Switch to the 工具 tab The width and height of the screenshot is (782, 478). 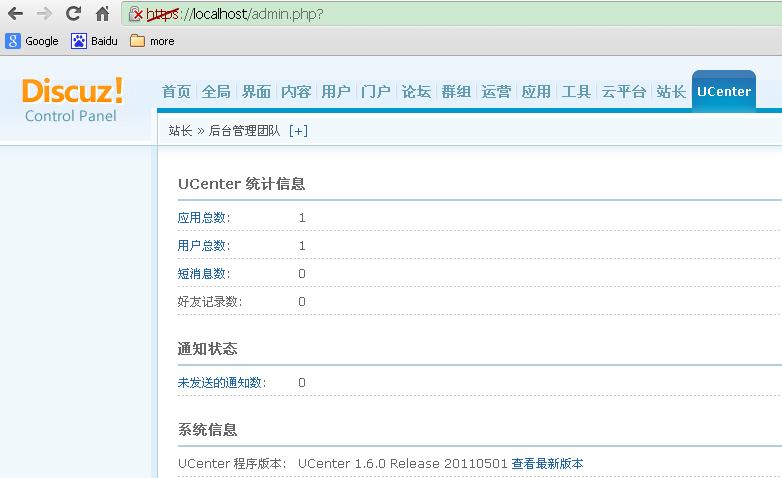click(576, 91)
